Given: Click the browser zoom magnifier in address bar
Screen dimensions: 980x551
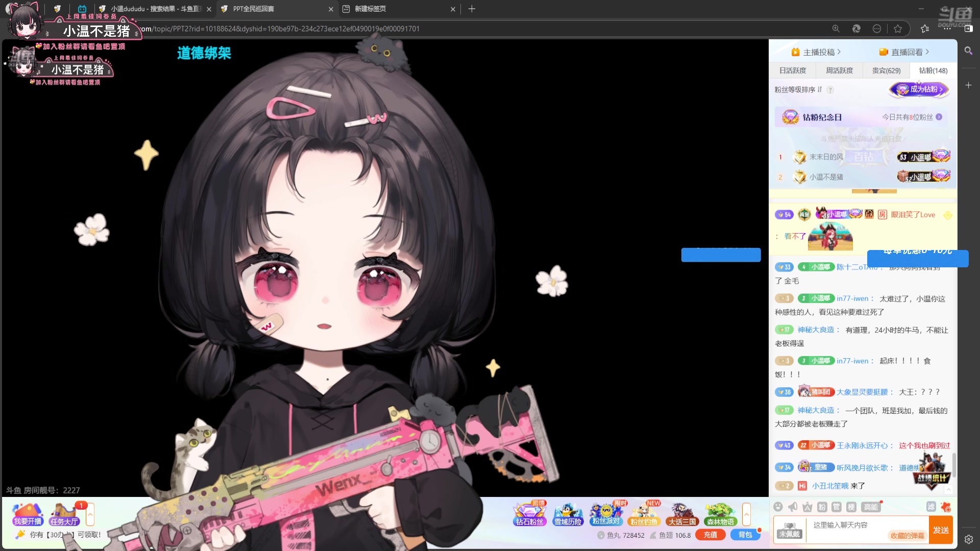Looking at the screenshot, I should tap(836, 29).
